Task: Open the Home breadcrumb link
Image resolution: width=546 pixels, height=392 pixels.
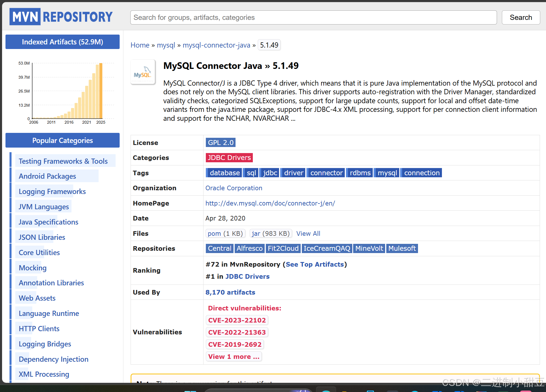Action: click(x=140, y=45)
